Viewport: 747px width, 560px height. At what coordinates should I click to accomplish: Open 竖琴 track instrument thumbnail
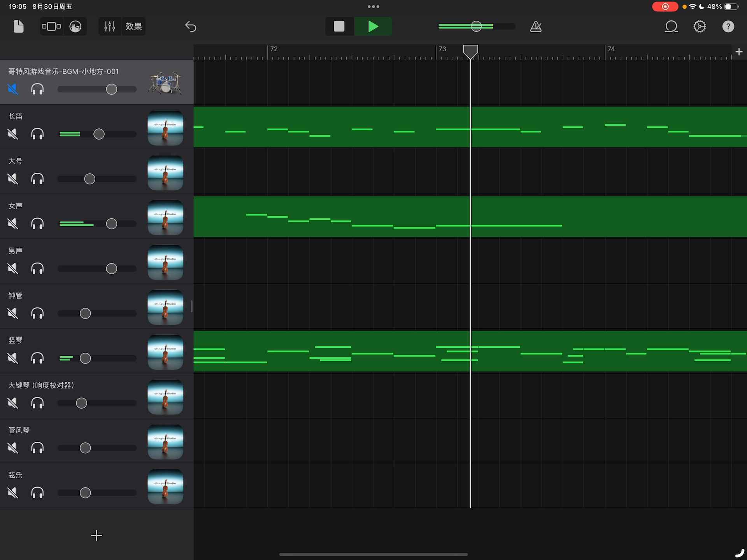[x=165, y=352]
